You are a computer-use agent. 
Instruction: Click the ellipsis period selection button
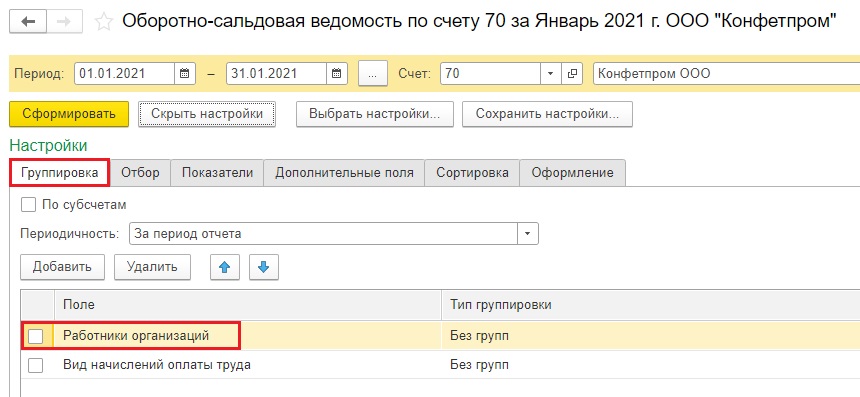pyautogui.click(x=373, y=73)
